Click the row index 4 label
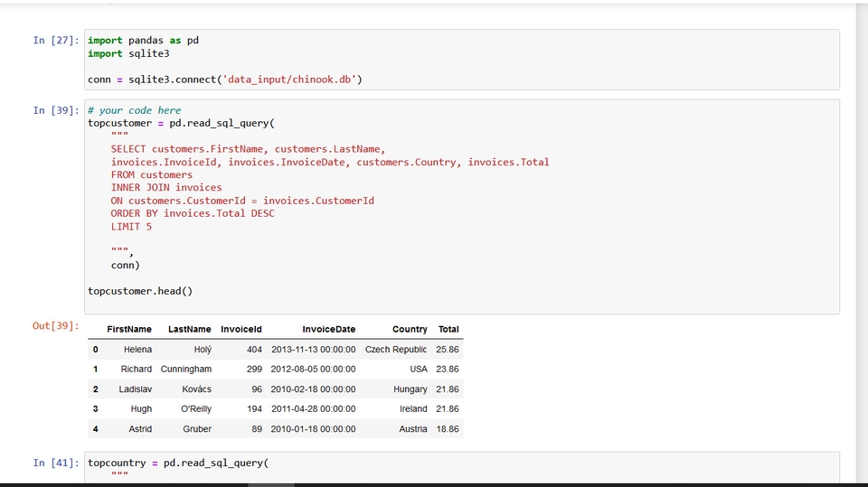Screen dimensions: 868x487 [95, 429]
